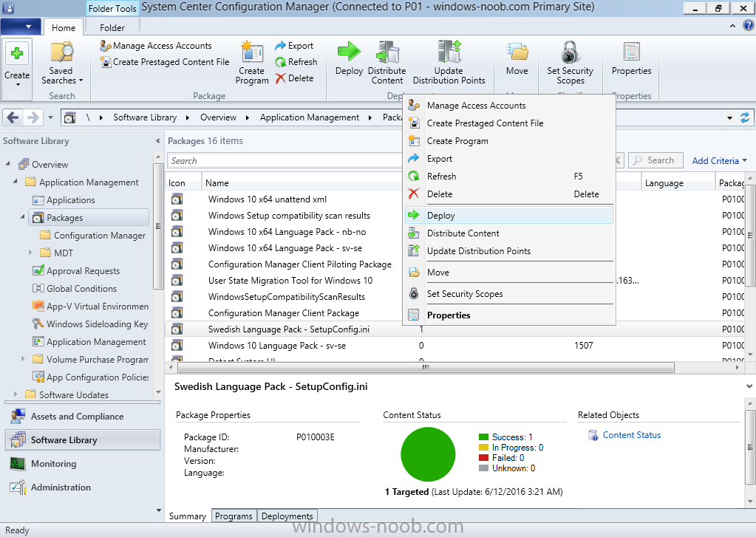Select the Summary tab in details pane
Image resolution: width=756 pixels, height=537 pixels.
click(x=188, y=516)
